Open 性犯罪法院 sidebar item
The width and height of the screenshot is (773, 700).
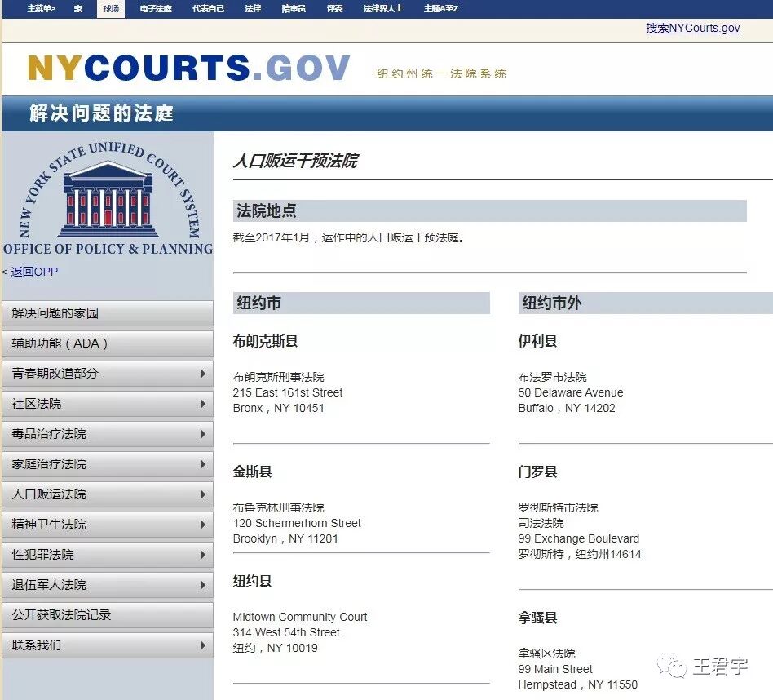108,555
